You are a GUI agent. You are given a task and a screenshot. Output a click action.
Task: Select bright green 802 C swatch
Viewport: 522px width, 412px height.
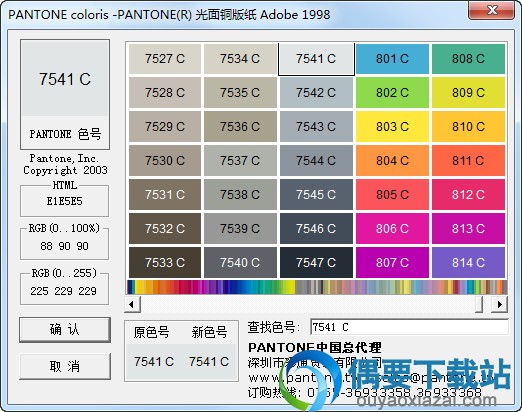pos(392,93)
